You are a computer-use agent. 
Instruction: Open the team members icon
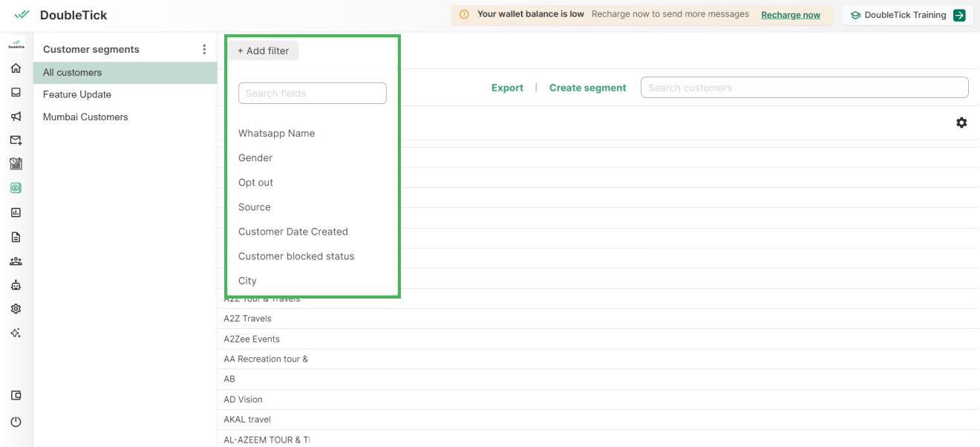click(16, 261)
